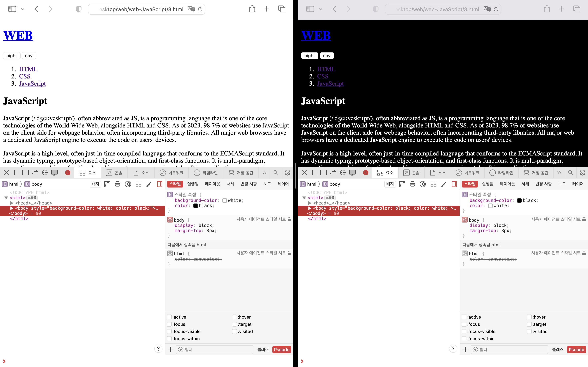Click the search icon in inspector toolbar
Viewport: 588px width, 367px height.
[x=276, y=172]
